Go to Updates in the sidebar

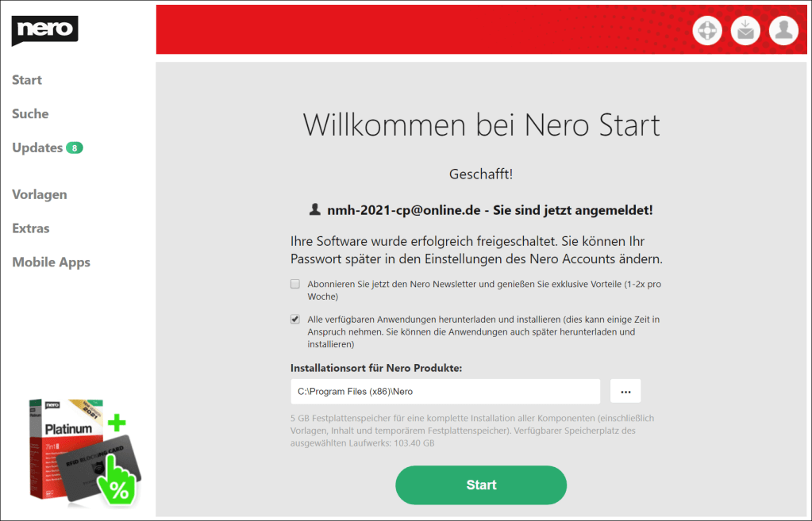click(37, 148)
